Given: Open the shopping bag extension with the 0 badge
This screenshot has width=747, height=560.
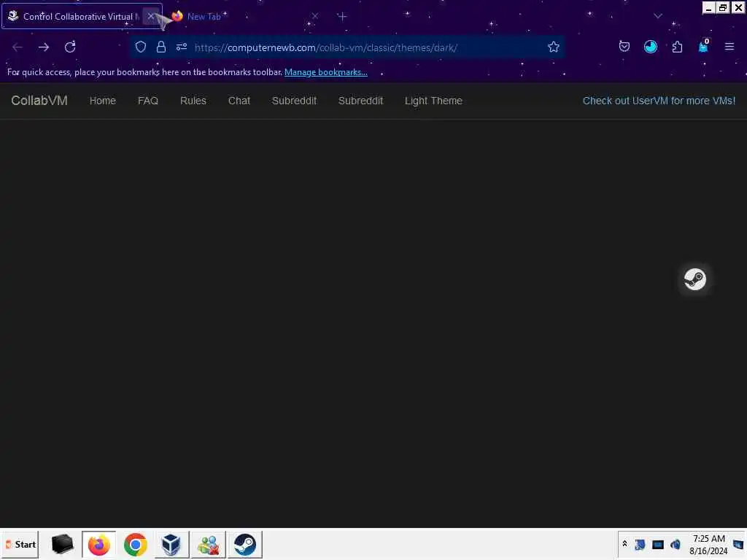Looking at the screenshot, I should tap(703, 46).
